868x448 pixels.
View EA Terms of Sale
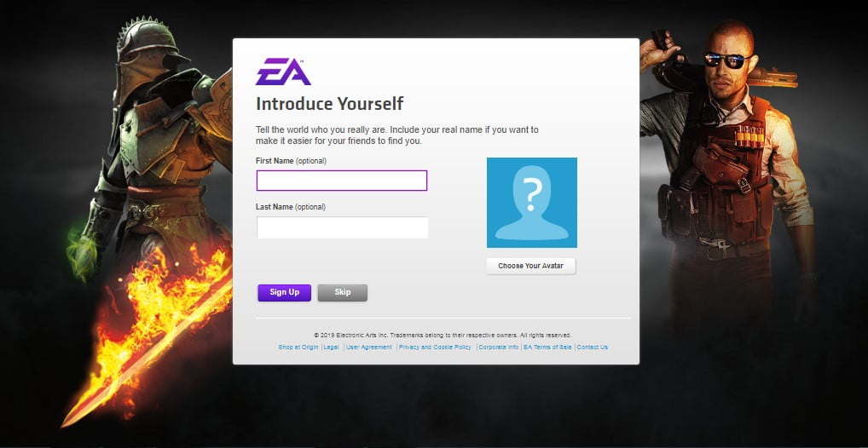(x=547, y=347)
